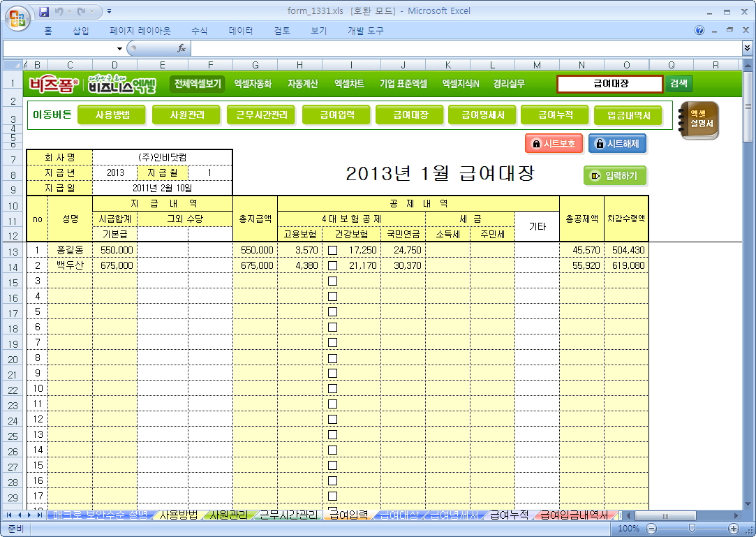Open the 삽입 ribbon tab
This screenshot has height=537, width=756.
[81, 31]
